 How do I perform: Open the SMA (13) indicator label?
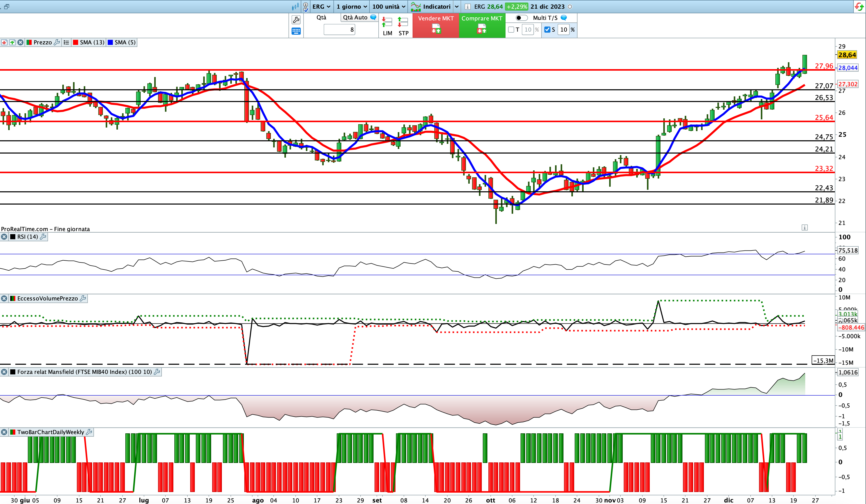coord(92,42)
